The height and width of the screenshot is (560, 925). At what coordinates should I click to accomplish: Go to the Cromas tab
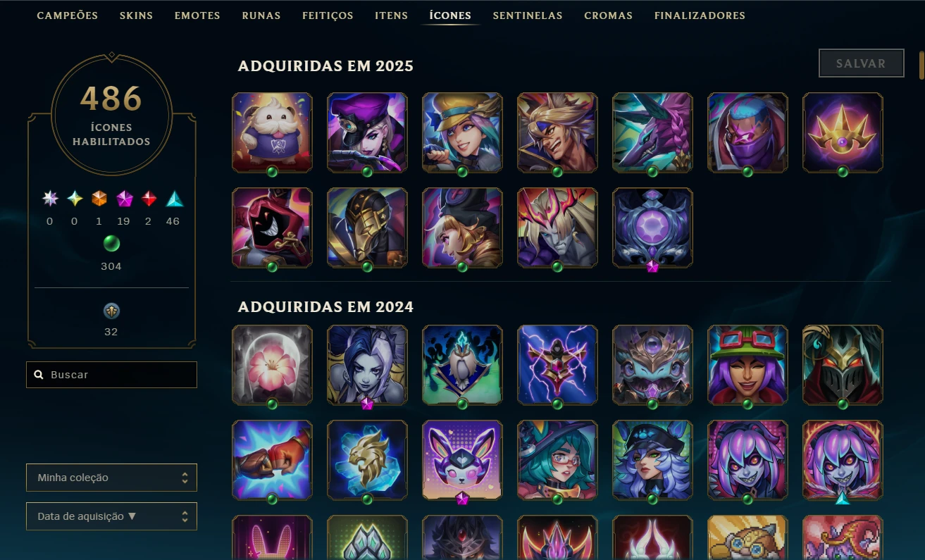(x=608, y=15)
